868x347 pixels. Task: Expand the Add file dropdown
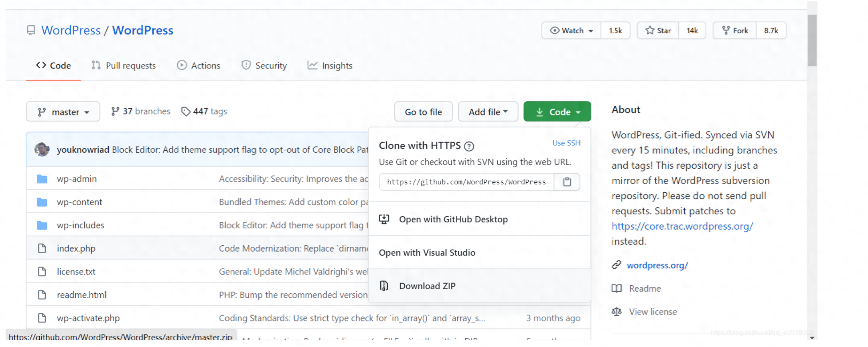click(x=488, y=111)
